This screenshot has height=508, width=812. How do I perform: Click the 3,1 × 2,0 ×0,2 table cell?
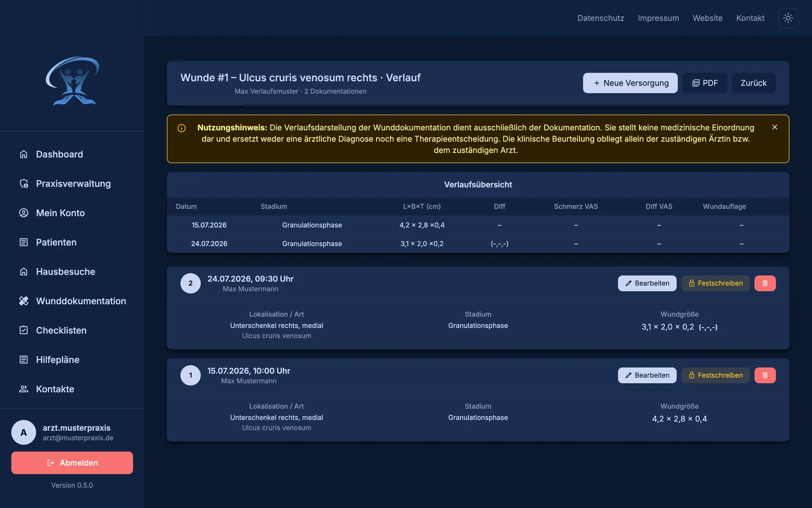click(x=422, y=244)
